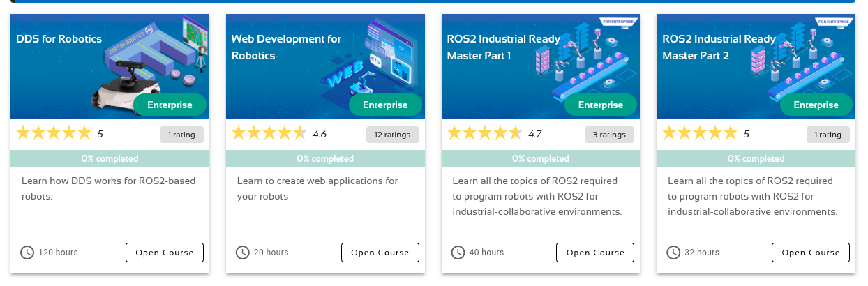868x286 pixels.
Task: Click the For Enterprise ribbon on ROS2 Part 1
Action: coord(618,22)
